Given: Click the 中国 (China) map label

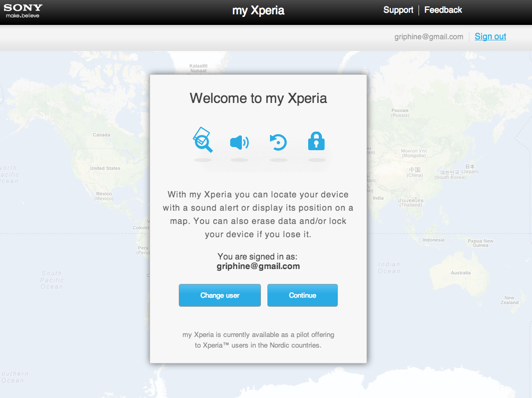Looking at the screenshot, I should click(415, 172).
